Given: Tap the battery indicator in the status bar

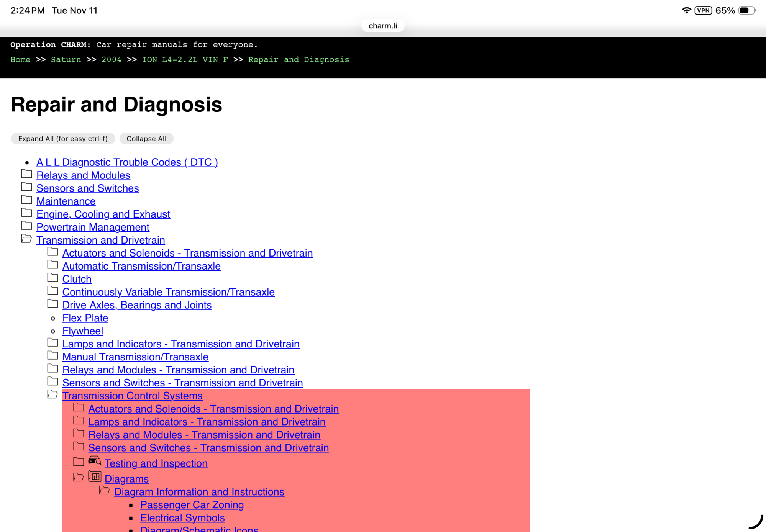Looking at the screenshot, I should [746, 10].
